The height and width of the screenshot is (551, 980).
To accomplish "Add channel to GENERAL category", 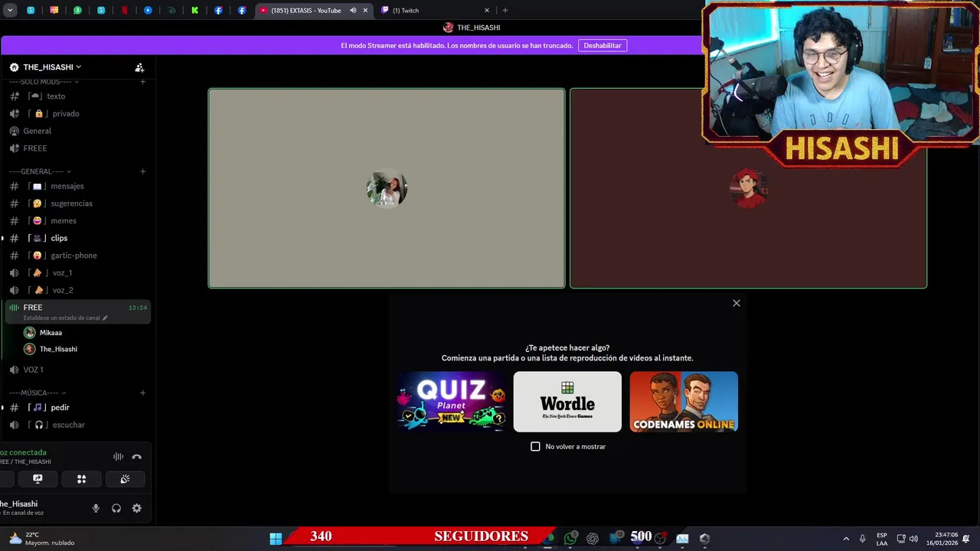I will [142, 171].
